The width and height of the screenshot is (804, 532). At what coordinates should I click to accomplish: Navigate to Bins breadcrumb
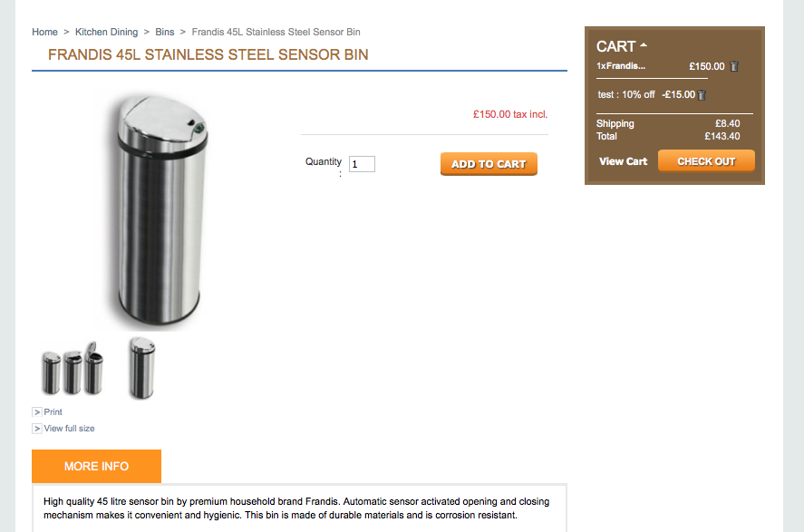(x=165, y=32)
